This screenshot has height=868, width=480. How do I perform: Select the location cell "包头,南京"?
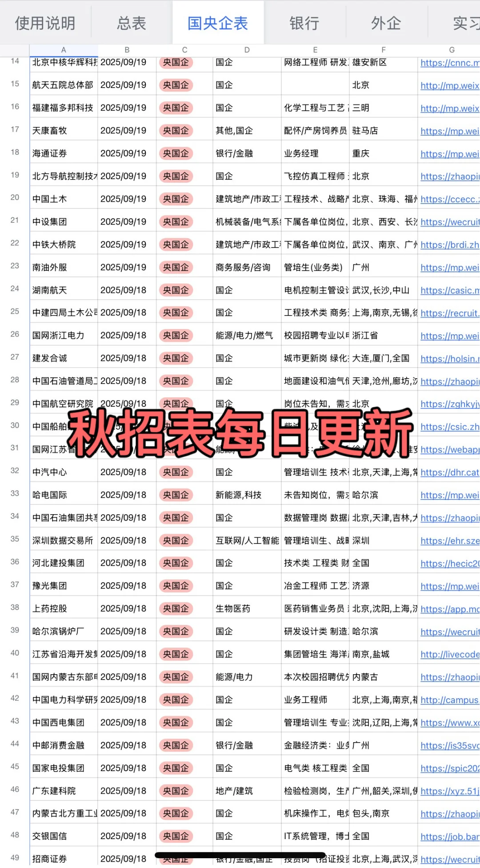point(384,813)
